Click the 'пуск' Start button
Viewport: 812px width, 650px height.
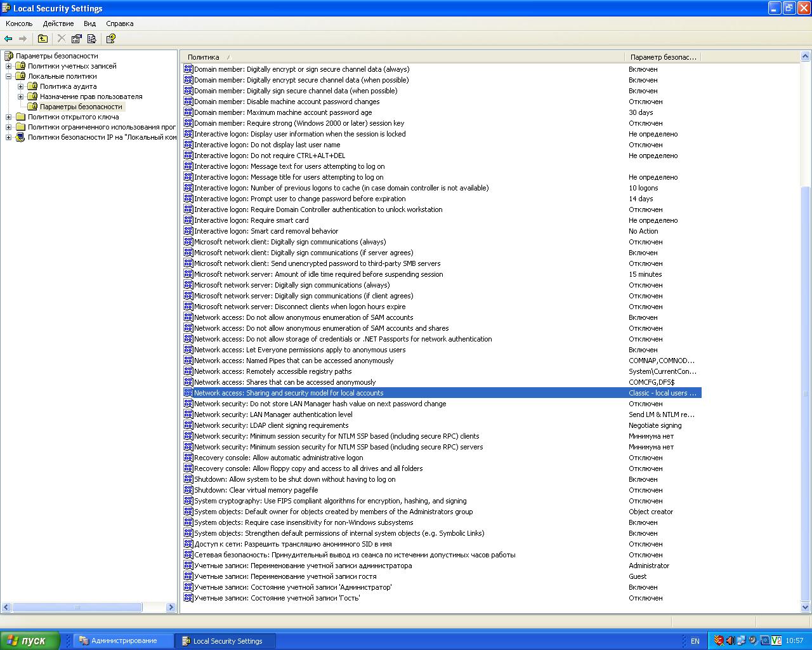tap(30, 640)
